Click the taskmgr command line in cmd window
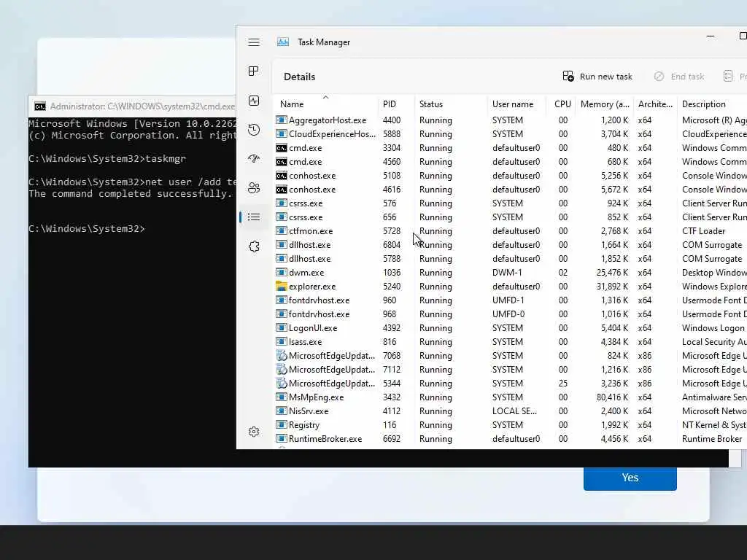 107,158
